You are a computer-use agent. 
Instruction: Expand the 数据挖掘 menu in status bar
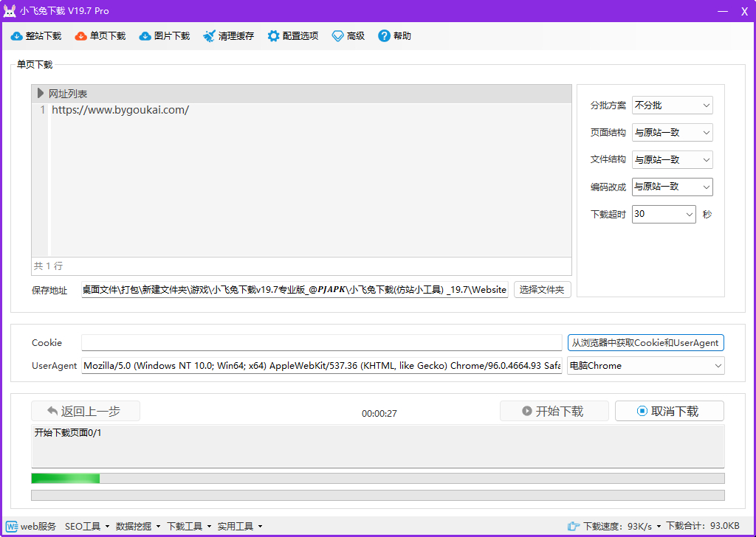[x=138, y=527]
